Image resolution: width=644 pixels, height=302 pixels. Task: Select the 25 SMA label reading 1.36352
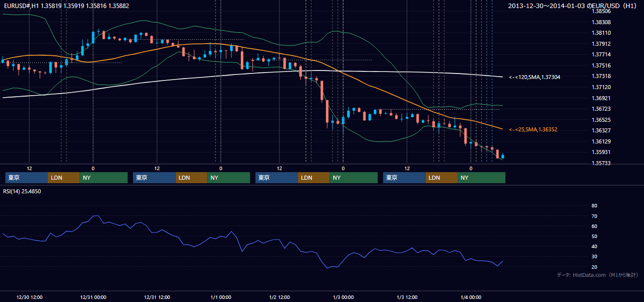click(533, 129)
